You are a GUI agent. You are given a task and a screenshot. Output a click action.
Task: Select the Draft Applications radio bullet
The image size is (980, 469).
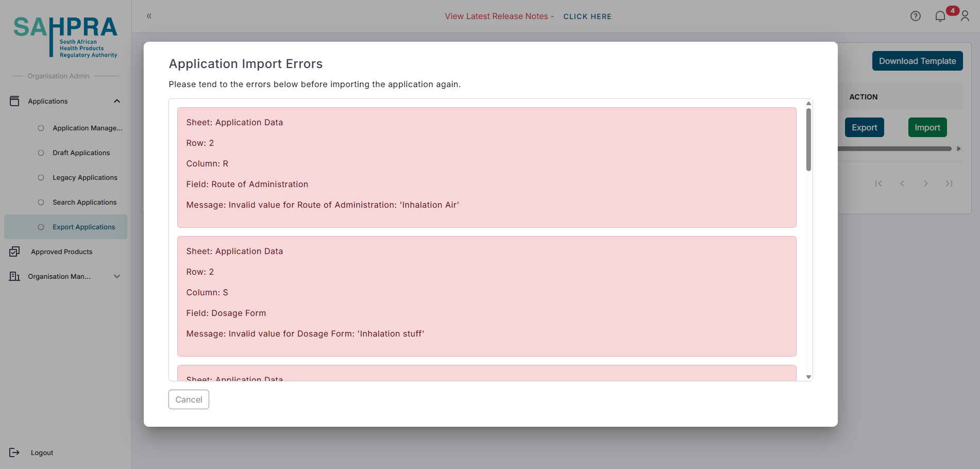[41, 153]
